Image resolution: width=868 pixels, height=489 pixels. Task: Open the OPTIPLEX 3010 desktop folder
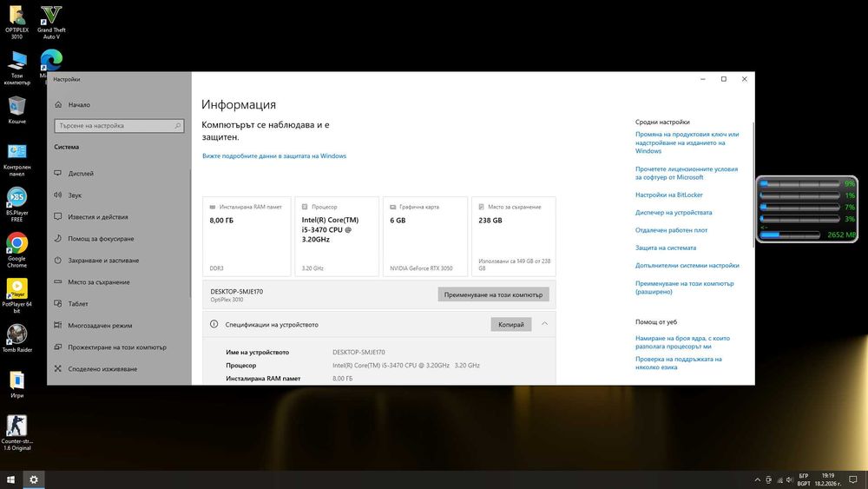[17, 23]
